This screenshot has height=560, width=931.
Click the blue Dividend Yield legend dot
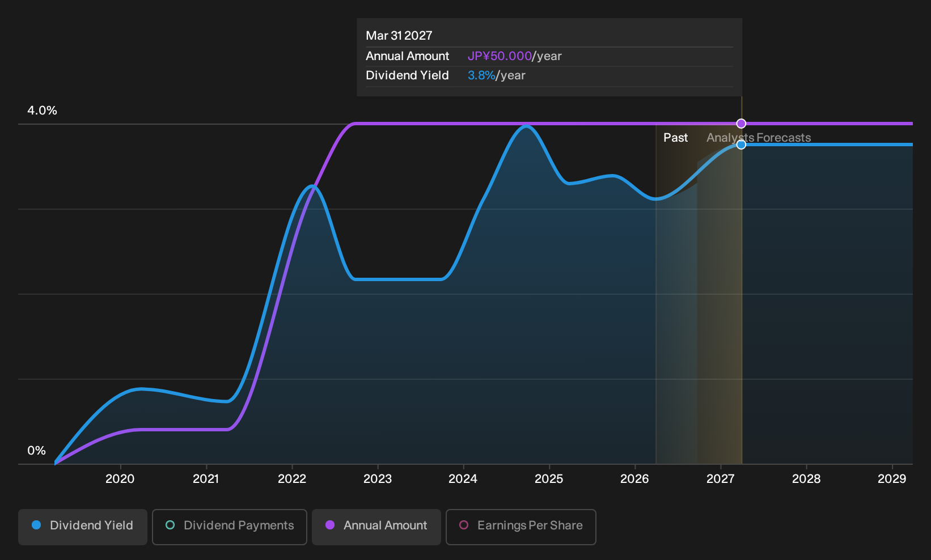pyautogui.click(x=36, y=525)
